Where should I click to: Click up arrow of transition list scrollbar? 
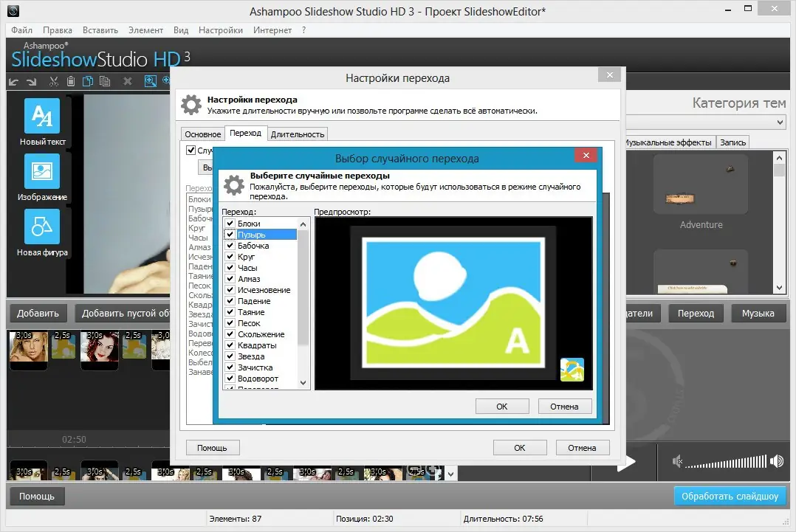pyautogui.click(x=303, y=224)
